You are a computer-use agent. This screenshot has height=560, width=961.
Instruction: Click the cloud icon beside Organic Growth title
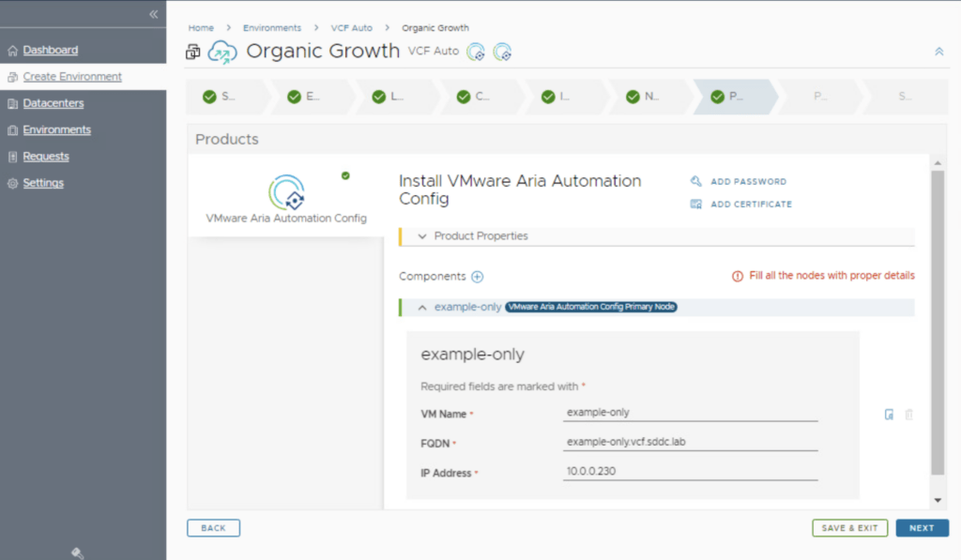click(x=222, y=52)
